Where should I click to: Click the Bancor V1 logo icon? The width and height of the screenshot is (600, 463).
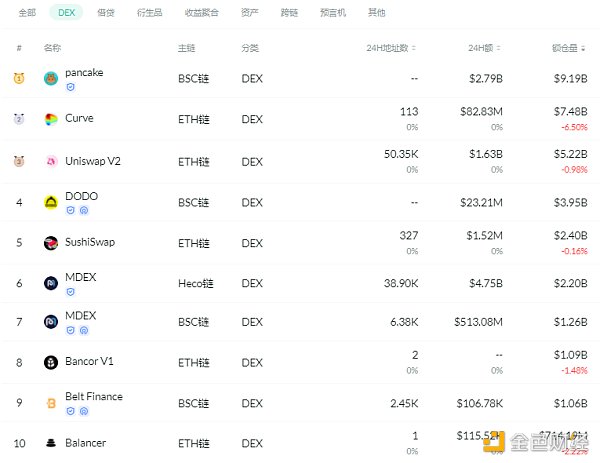51,362
